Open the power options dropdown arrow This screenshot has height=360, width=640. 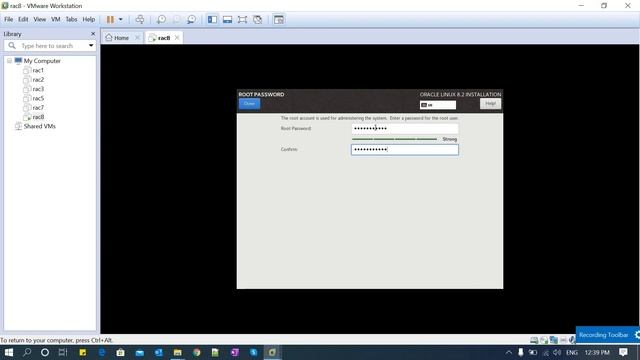pos(120,20)
